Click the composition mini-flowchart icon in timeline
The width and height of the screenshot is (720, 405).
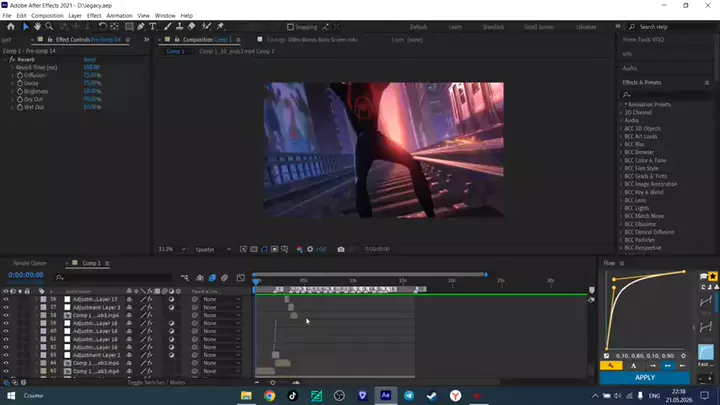click(185, 277)
